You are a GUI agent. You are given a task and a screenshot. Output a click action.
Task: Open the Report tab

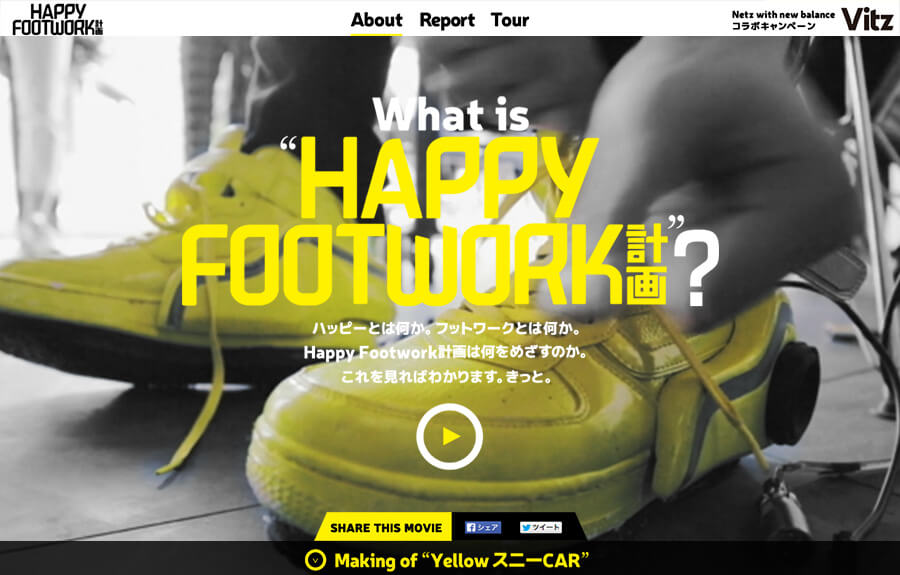click(x=447, y=20)
